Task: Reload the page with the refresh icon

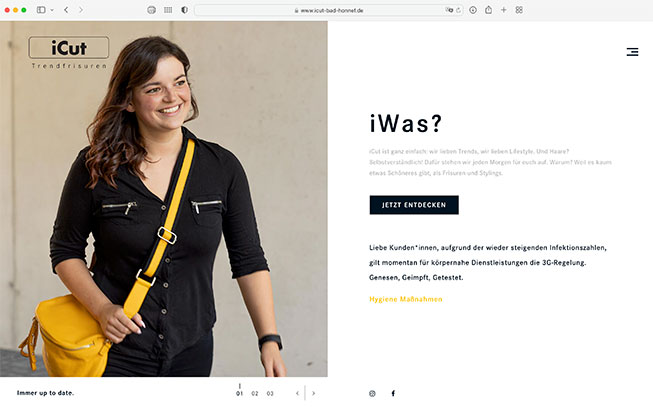Action: (x=459, y=10)
